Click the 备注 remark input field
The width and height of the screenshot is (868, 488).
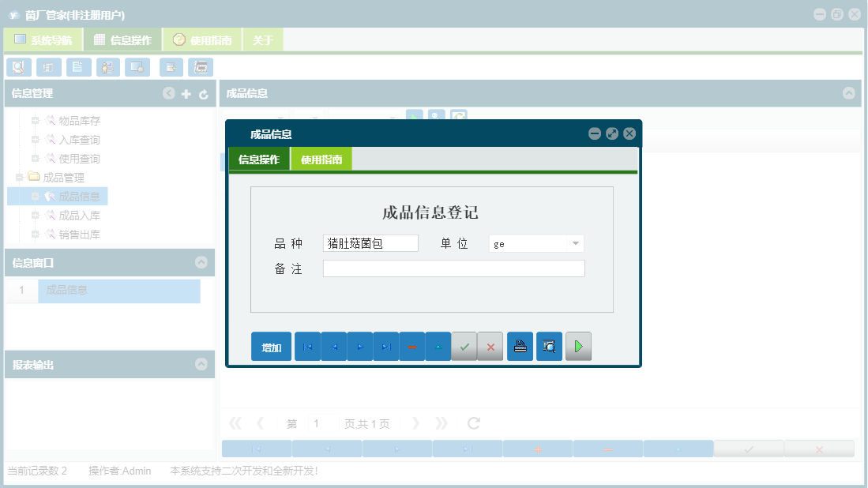453,268
